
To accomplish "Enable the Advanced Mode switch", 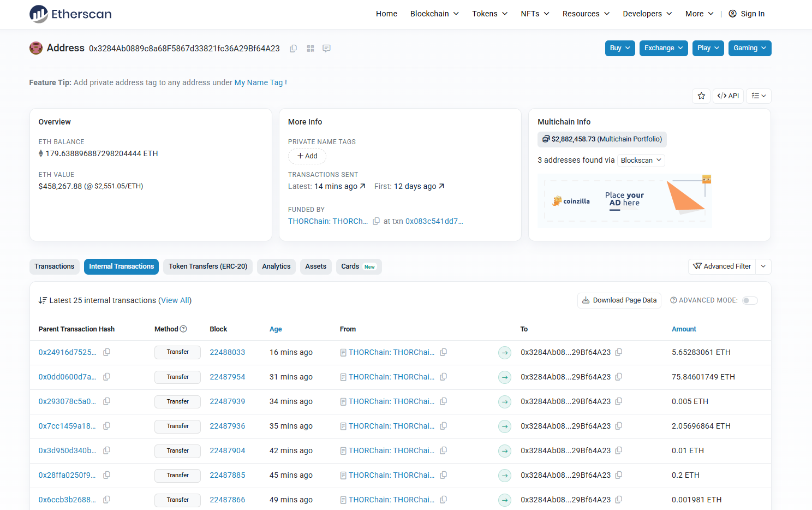I will [x=750, y=300].
